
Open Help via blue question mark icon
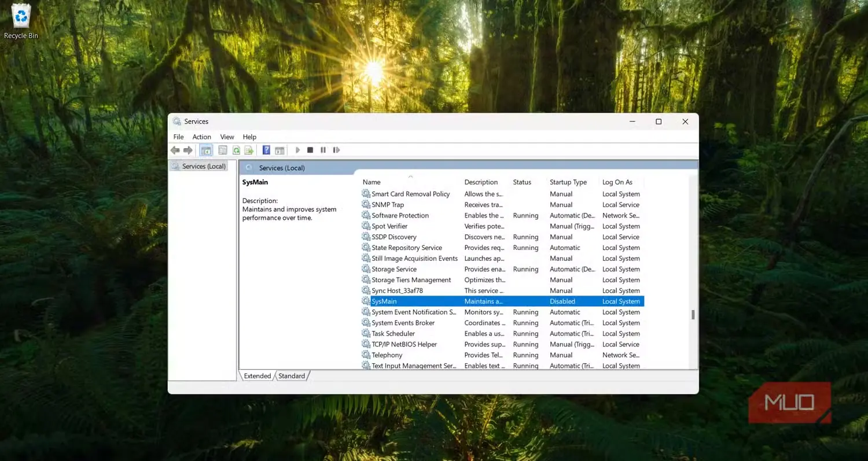[266, 150]
